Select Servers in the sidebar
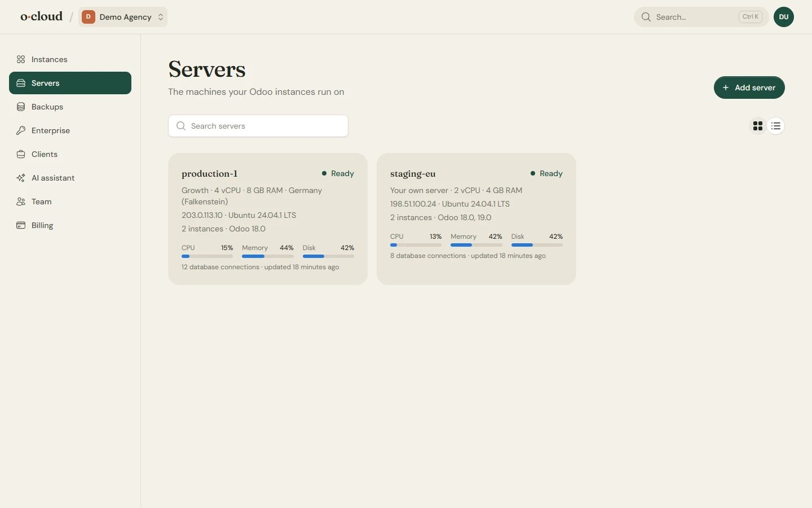Screen dimensions: 812x508 (x=70, y=83)
